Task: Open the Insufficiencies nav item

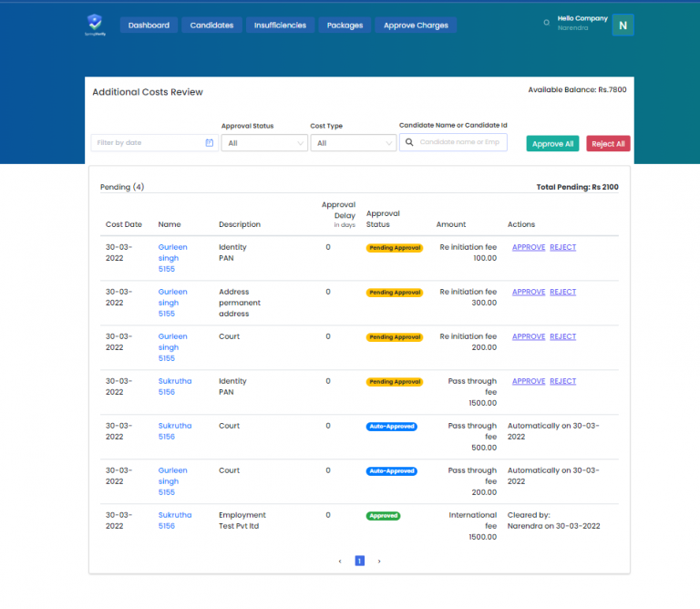Action: (280, 26)
